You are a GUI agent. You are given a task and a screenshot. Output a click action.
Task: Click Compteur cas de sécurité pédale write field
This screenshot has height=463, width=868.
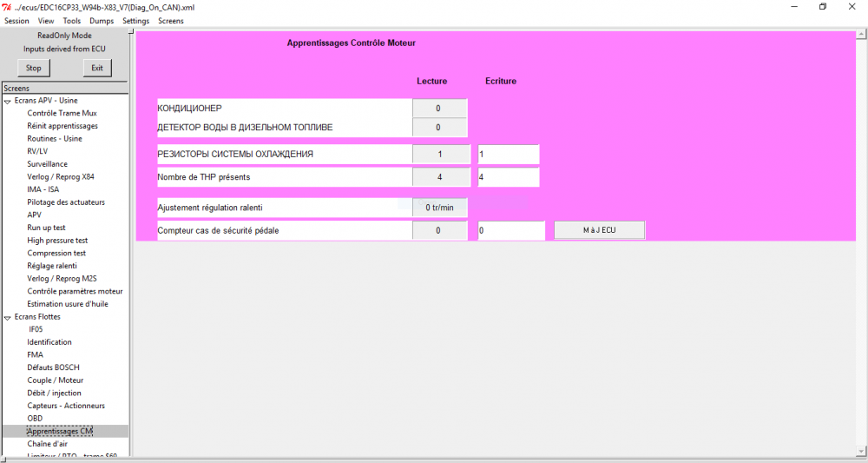pyautogui.click(x=511, y=230)
